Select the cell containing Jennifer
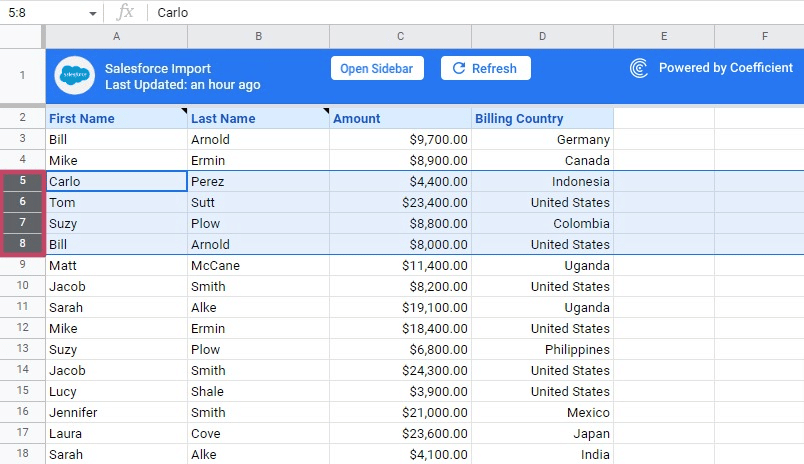The width and height of the screenshot is (804, 464). point(116,413)
